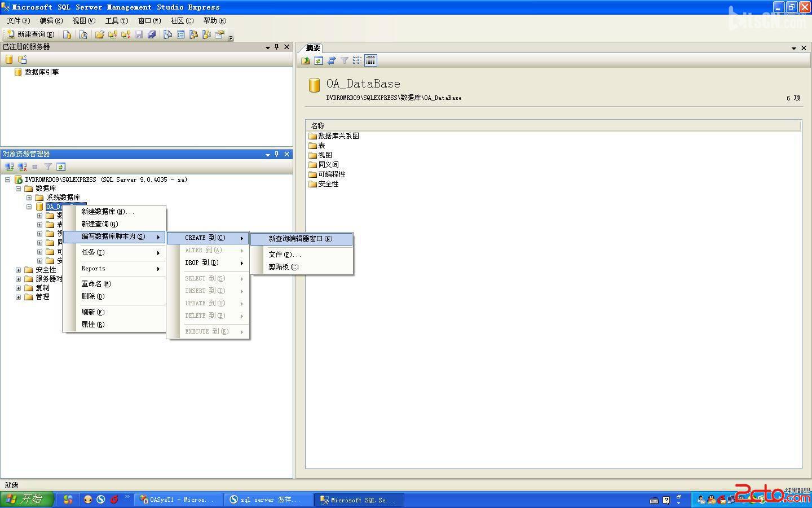Screen dimensions: 812x508
Task: Toggle auto-hide pin on 已注册的服务器 panel
Action: pyautogui.click(x=276, y=47)
